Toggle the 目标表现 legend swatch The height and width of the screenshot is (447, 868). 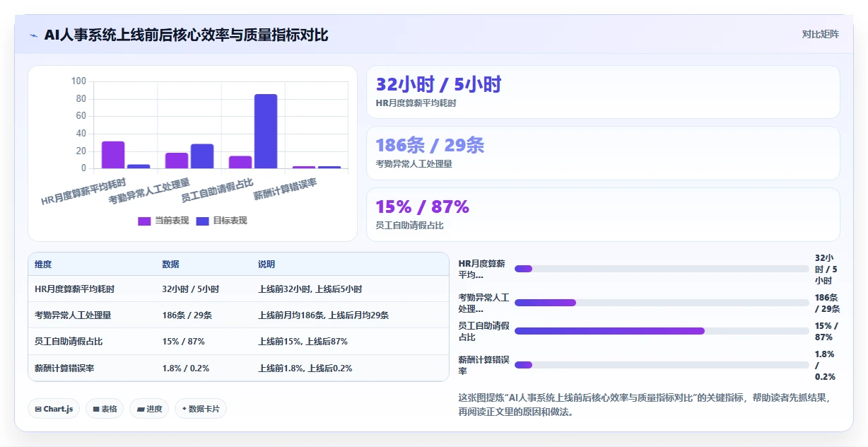(202, 221)
